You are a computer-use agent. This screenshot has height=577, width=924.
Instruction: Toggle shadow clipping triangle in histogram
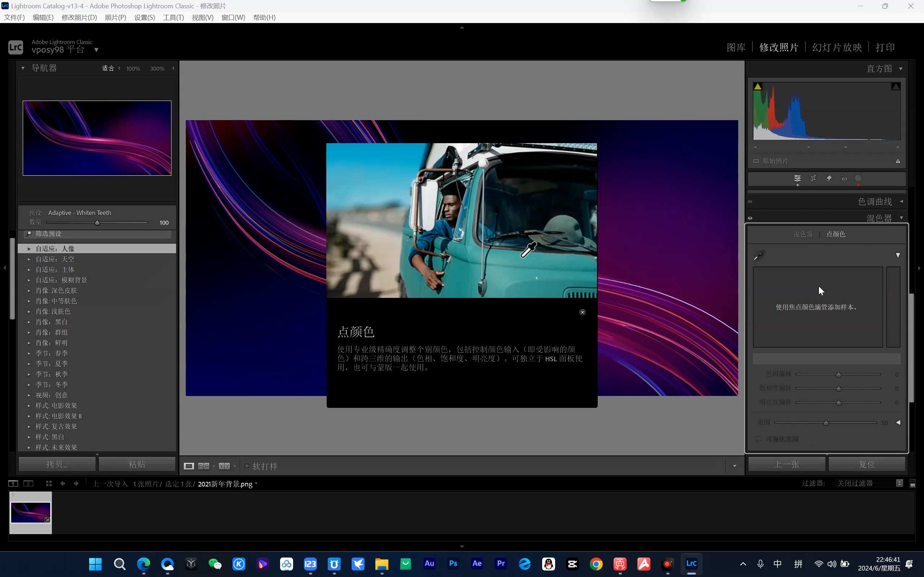pyautogui.click(x=758, y=87)
